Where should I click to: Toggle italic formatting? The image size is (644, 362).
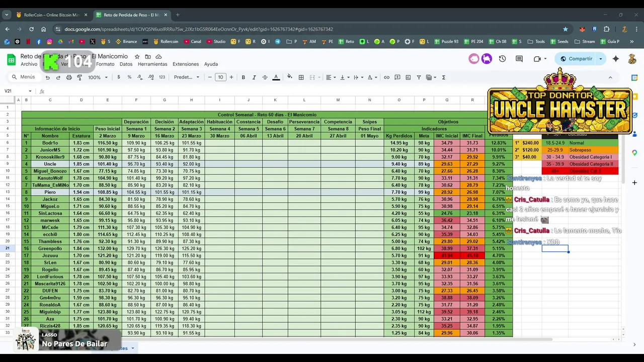[x=254, y=77]
